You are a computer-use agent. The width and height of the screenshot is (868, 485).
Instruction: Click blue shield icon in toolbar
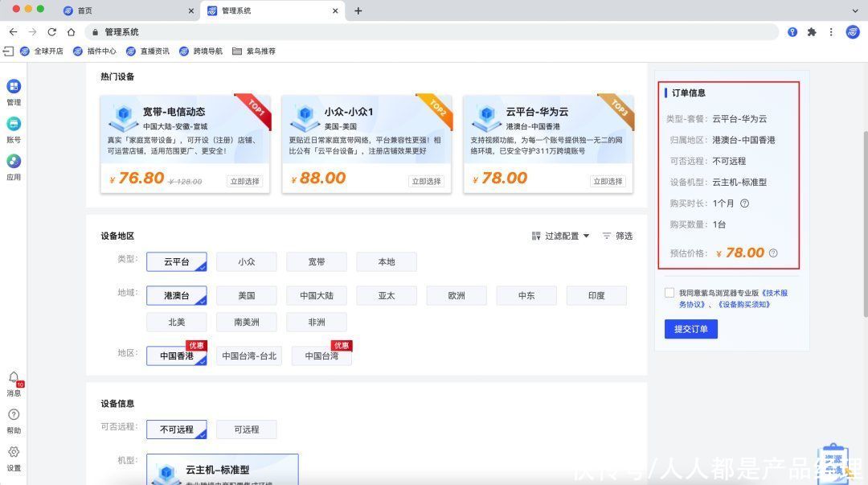(792, 32)
